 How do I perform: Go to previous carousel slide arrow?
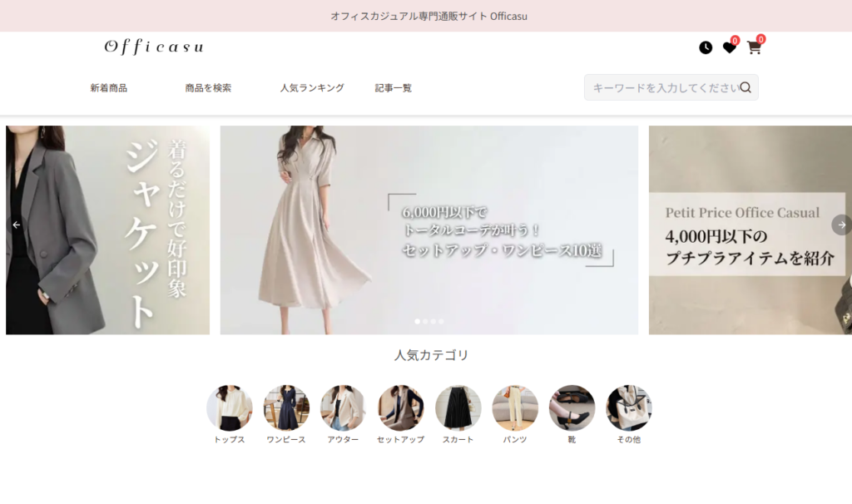tap(16, 225)
